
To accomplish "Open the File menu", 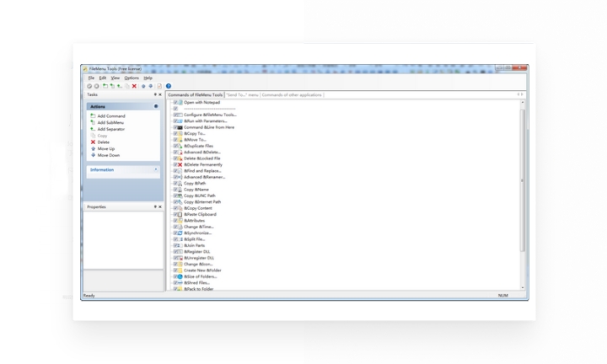I will 91,78.
